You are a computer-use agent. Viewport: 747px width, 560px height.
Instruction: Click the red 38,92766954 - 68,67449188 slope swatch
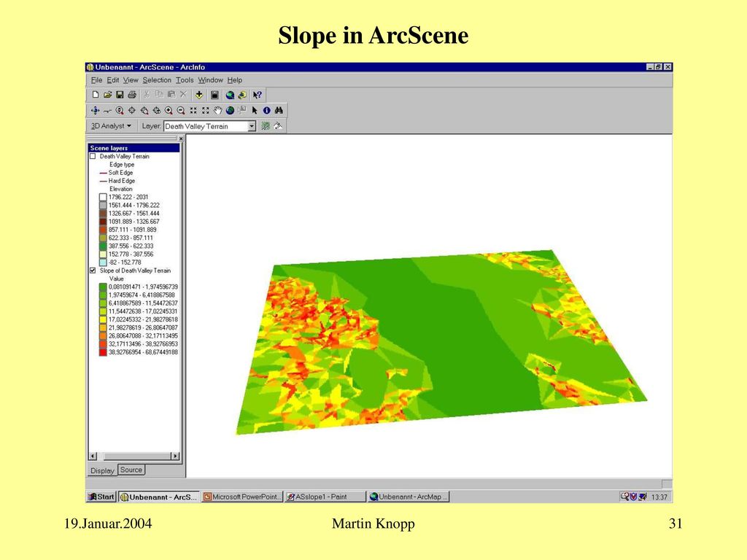coord(103,352)
